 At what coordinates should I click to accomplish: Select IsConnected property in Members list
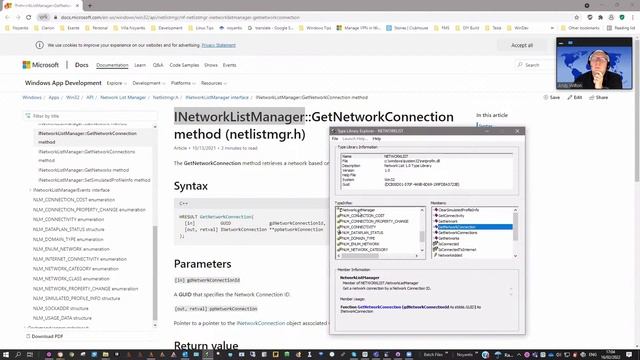tap(447, 244)
